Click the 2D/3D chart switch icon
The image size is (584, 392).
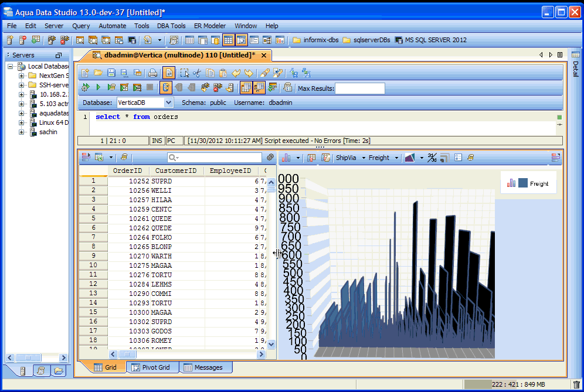click(432, 158)
